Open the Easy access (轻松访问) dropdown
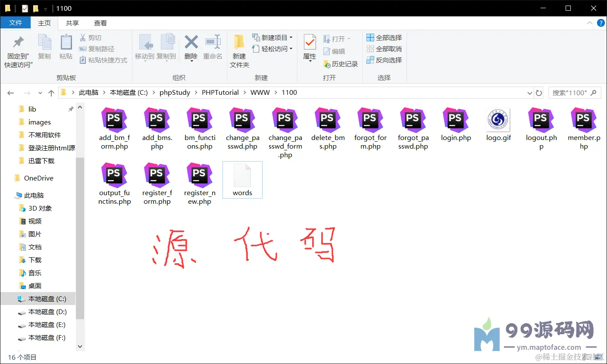 click(x=272, y=49)
